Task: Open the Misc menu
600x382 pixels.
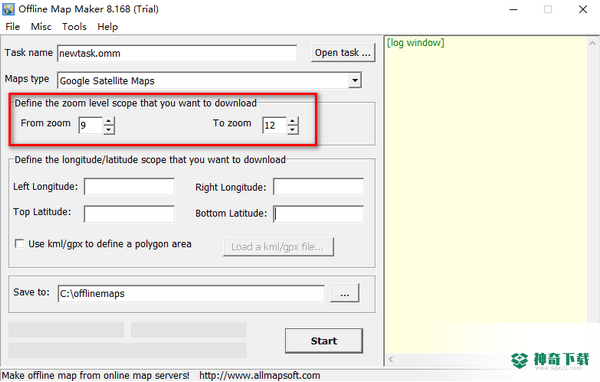Action: coord(41,27)
